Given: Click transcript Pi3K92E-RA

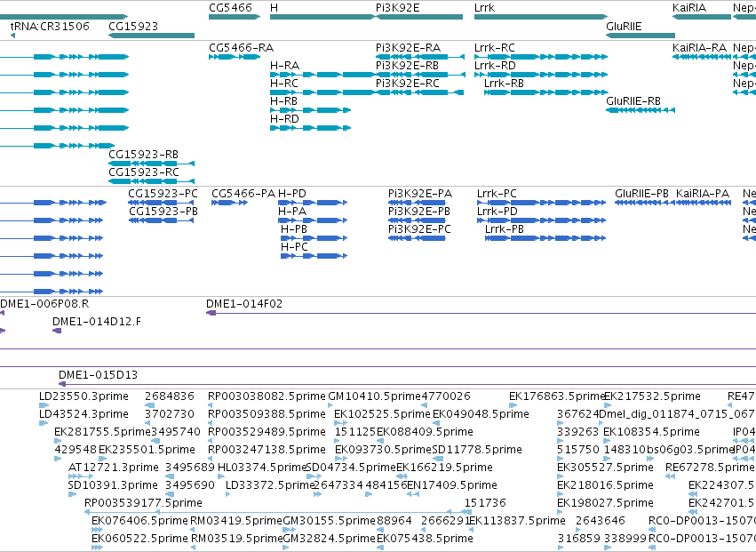Looking at the screenshot, I should (x=420, y=57).
